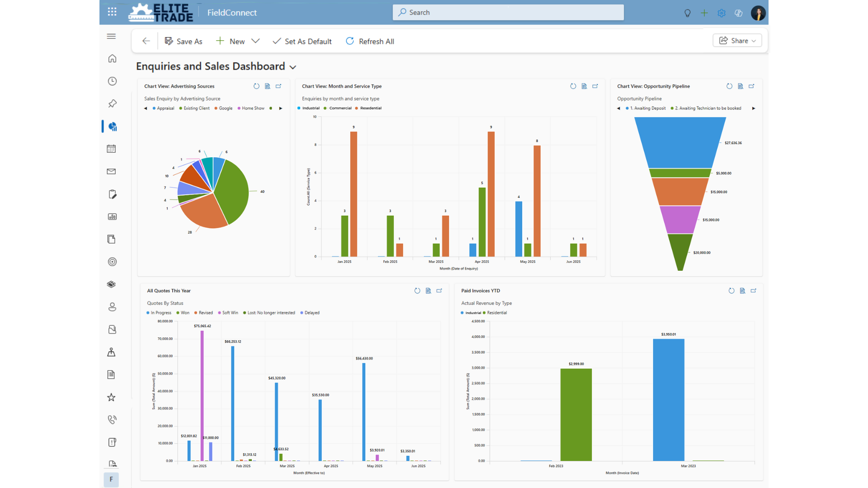
Task: Toggle Commercial series in enquiries legend
Action: coord(340,108)
